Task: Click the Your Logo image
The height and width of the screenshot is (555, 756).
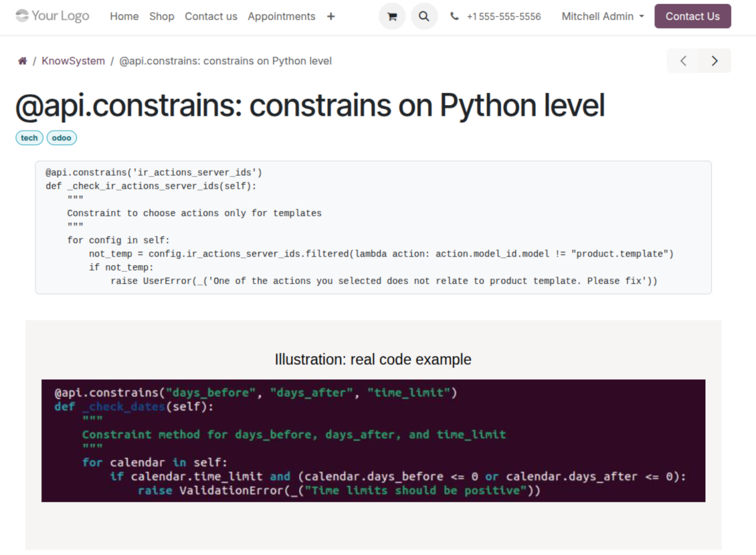Action: tap(52, 16)
